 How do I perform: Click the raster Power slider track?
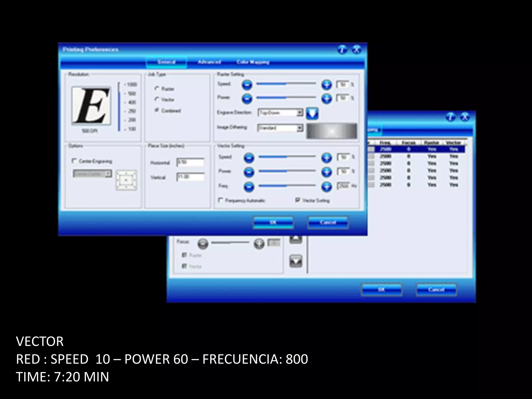[286, 98]
